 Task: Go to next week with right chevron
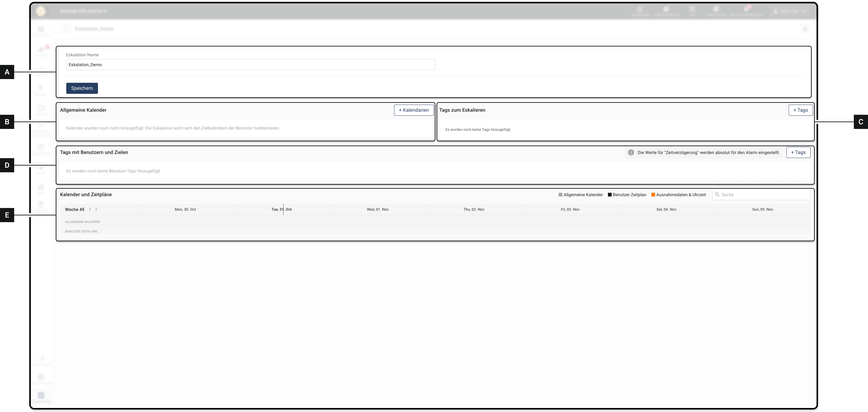tap(96, 209)
